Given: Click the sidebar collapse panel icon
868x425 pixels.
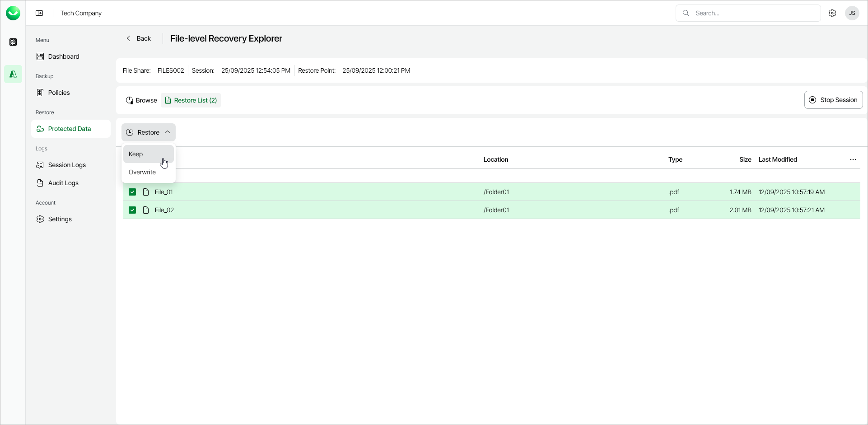Looking at the screenshot, I should (39, 13).
